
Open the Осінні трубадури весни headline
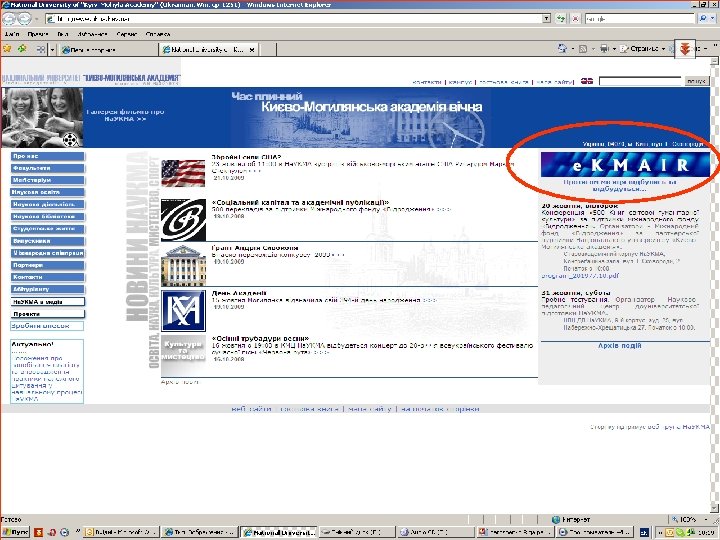(260, 338)
